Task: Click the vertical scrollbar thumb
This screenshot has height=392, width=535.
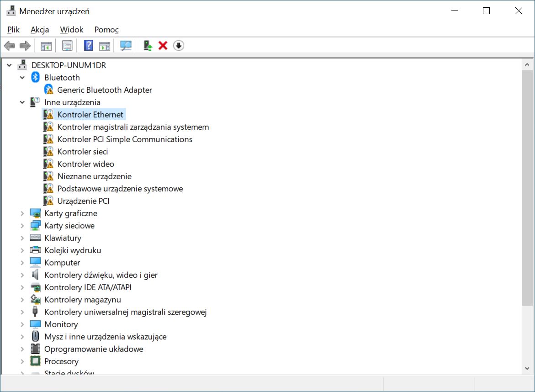Action: (x=527, y=188)
